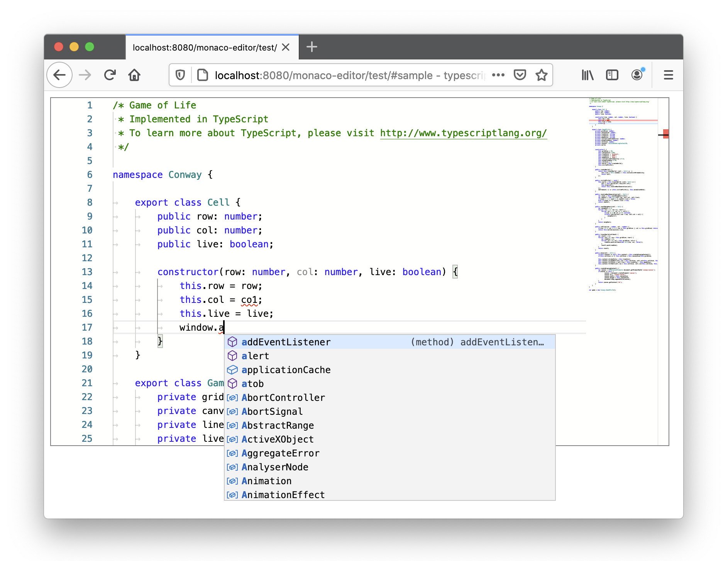The height and width of the screenshot is (561, 728).
Task: Select applicationCache in autocomplete list
Action: (x=286, y=370)
